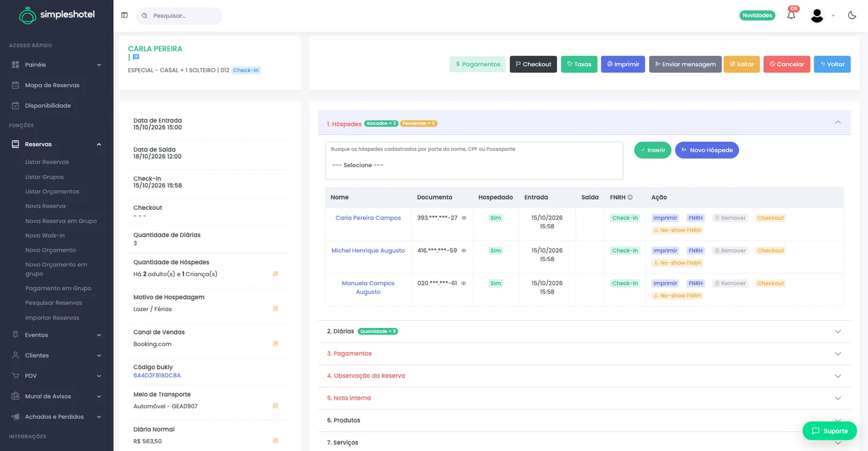This screenshot has height=451, width=868.
Task: Expand the 5. Nota Interna section
Action: [x=584, y=399]
